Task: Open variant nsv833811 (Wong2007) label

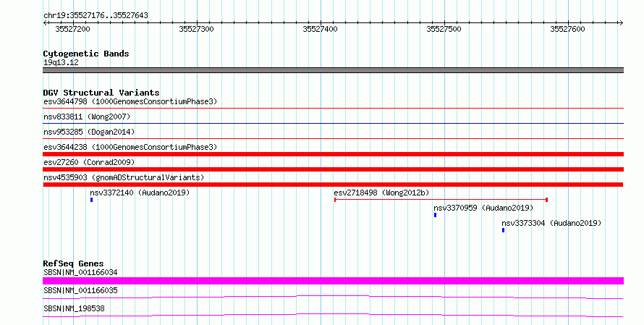Action: click(x=87, y=117)
